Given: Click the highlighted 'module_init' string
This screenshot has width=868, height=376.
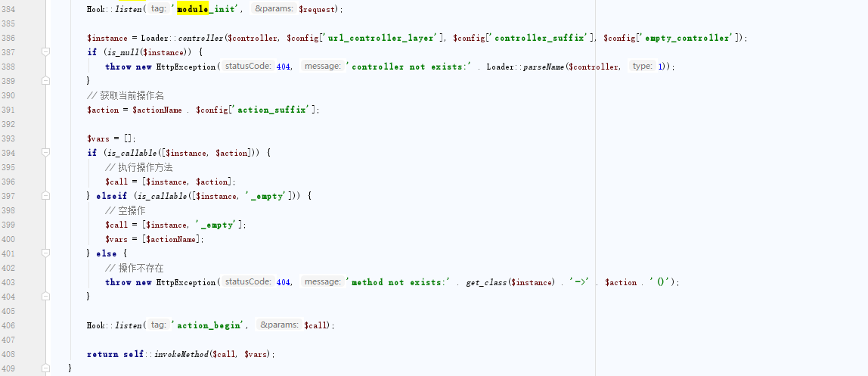Looking at the screenshot, I should click(208, 9).
